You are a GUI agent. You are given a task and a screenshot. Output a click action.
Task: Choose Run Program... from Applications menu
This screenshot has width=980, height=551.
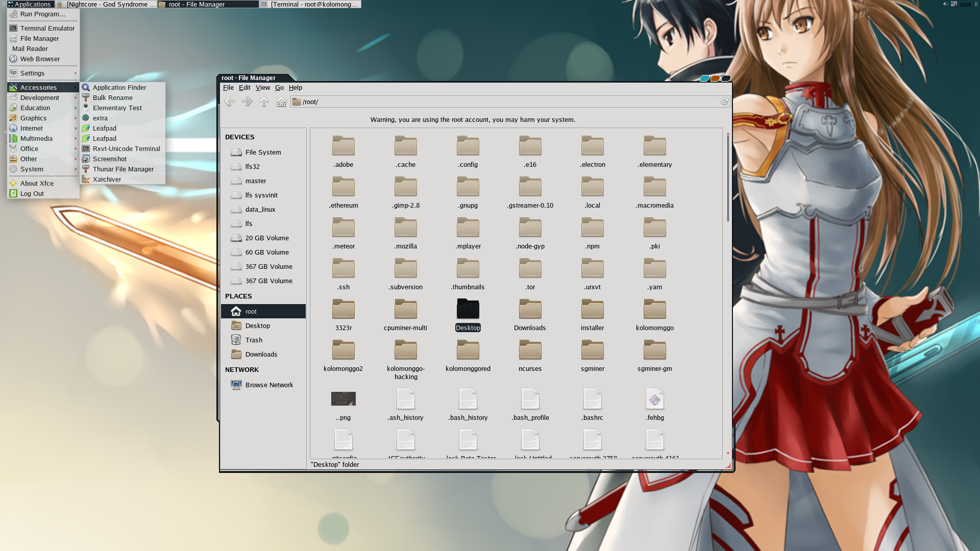tap(43, 14)
